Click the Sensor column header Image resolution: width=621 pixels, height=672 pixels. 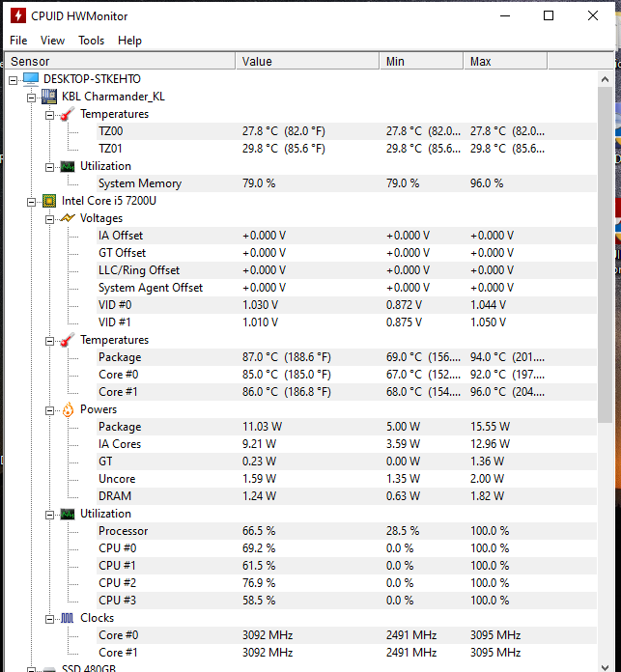(x=120, y=61)
